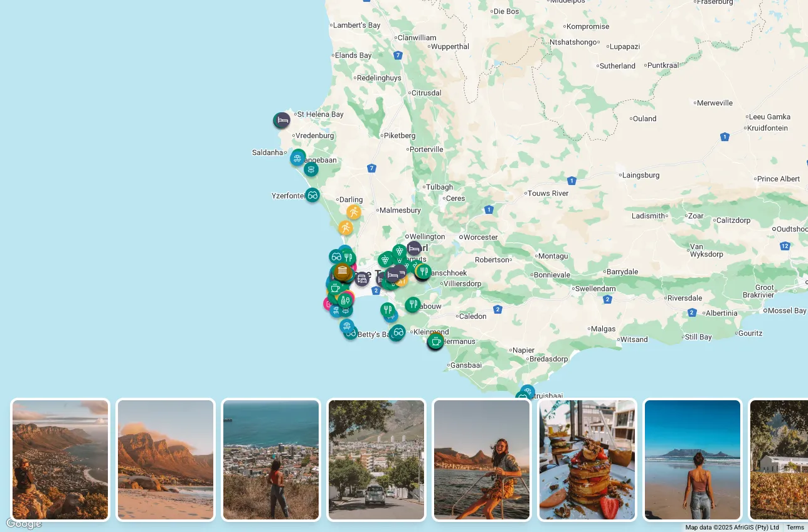Image resolution: width=808 pixels, height=532 pixels.
Task: Select the Caledon town label
Action: (x=473, y=316)
